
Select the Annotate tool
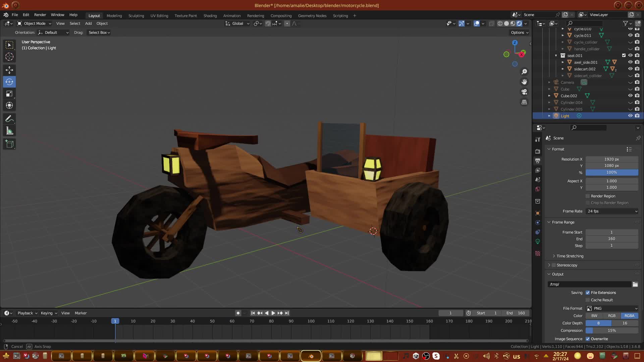click(9, 119)
